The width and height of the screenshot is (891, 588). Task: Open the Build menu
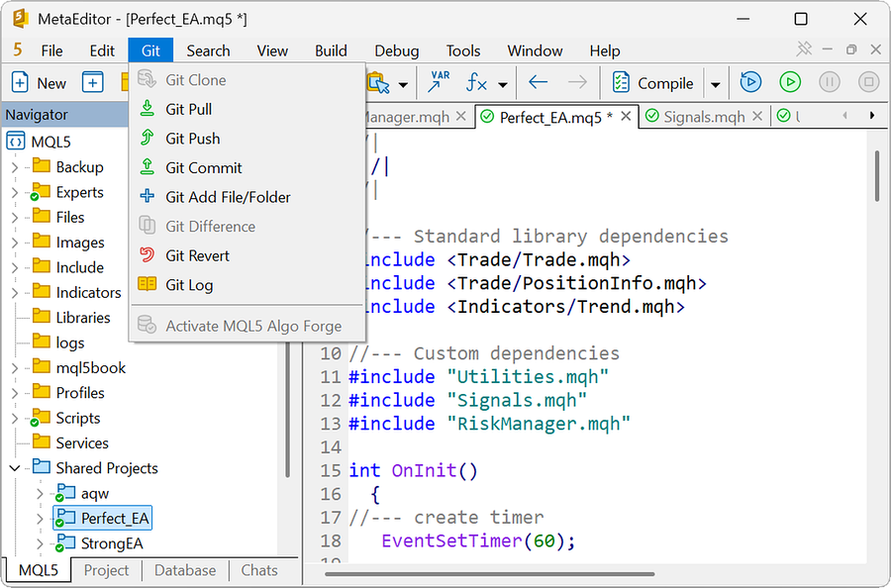331,50
